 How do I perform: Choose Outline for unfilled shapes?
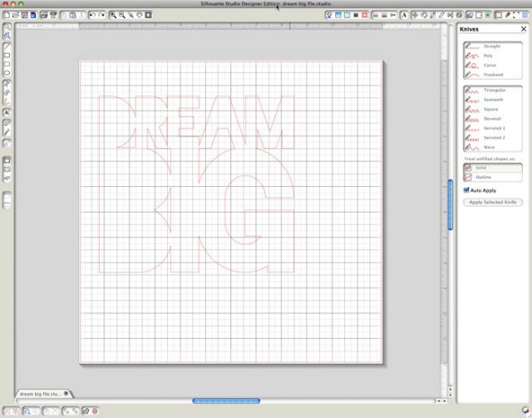pyautogui.click(x=493, y=177)
